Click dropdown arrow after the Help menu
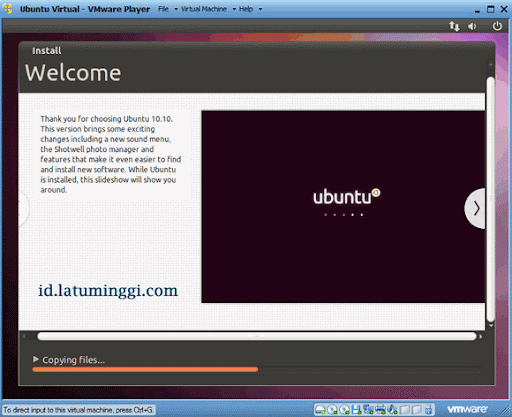The image size is (512, 417). click(260, 9)
